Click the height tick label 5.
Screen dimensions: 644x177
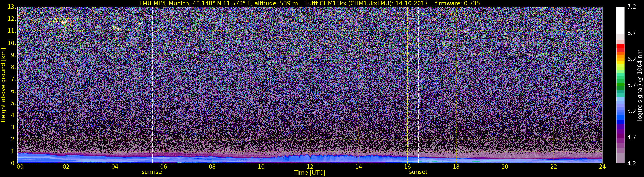13,103
